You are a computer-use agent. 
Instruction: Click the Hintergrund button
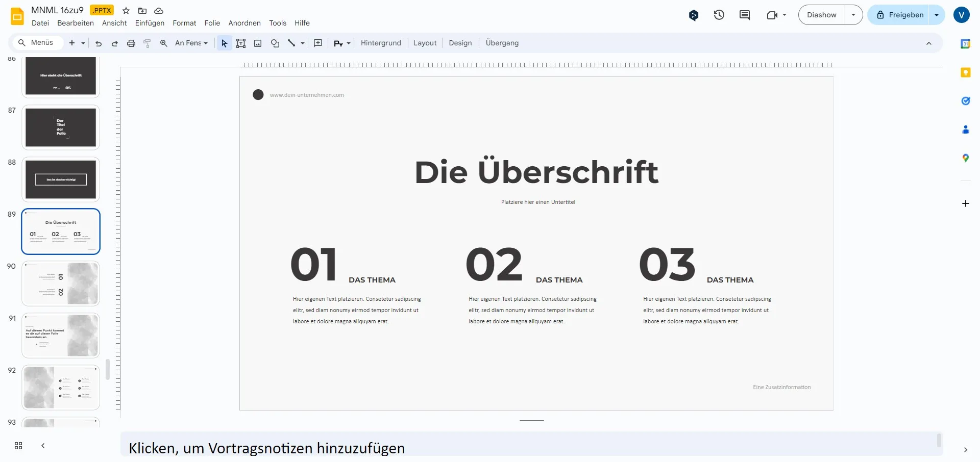pos(380,43)
